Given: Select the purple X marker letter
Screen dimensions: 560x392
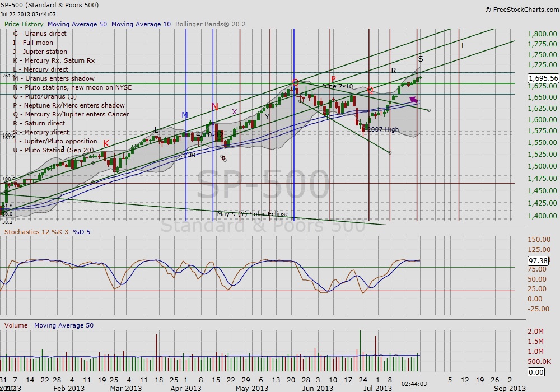Looking at the screenshot, I should point(234,112).
